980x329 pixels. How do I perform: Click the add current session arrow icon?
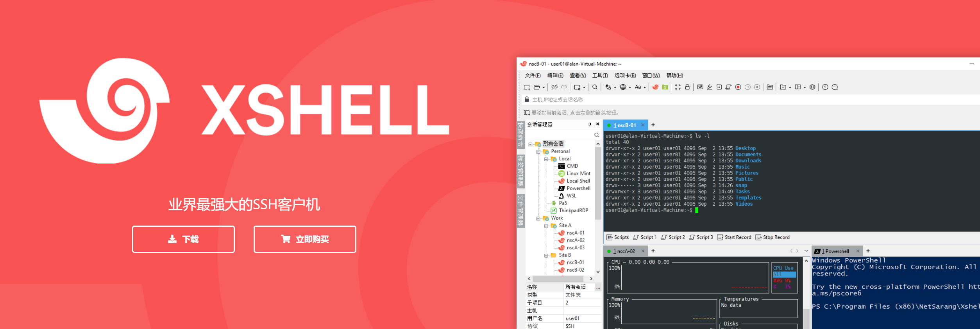click(x=527, y=113)
